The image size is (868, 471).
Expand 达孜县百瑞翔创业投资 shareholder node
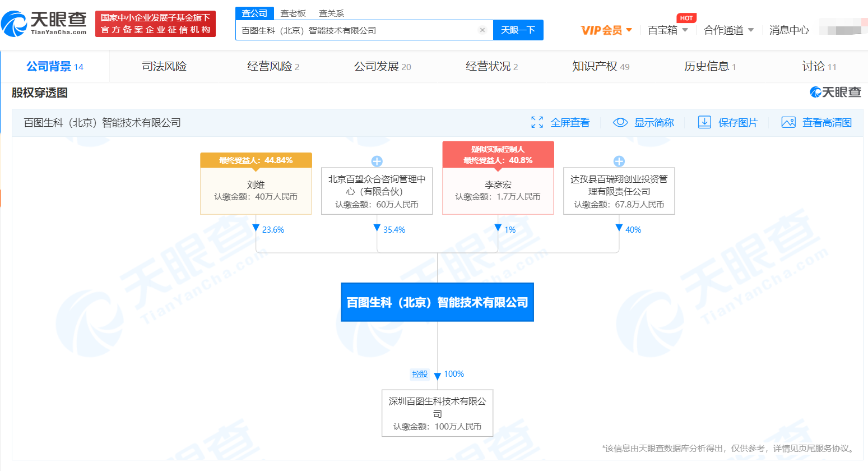(619, 161)
